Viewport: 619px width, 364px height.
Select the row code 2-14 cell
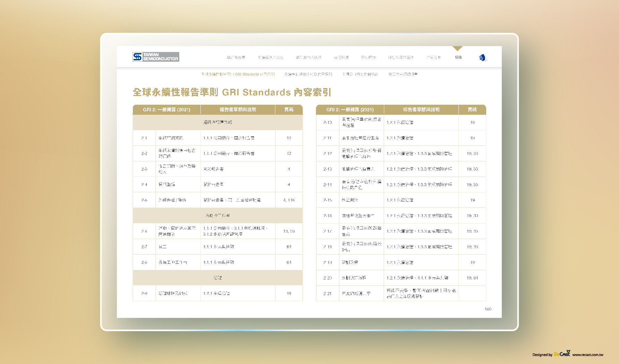[327, 185]
